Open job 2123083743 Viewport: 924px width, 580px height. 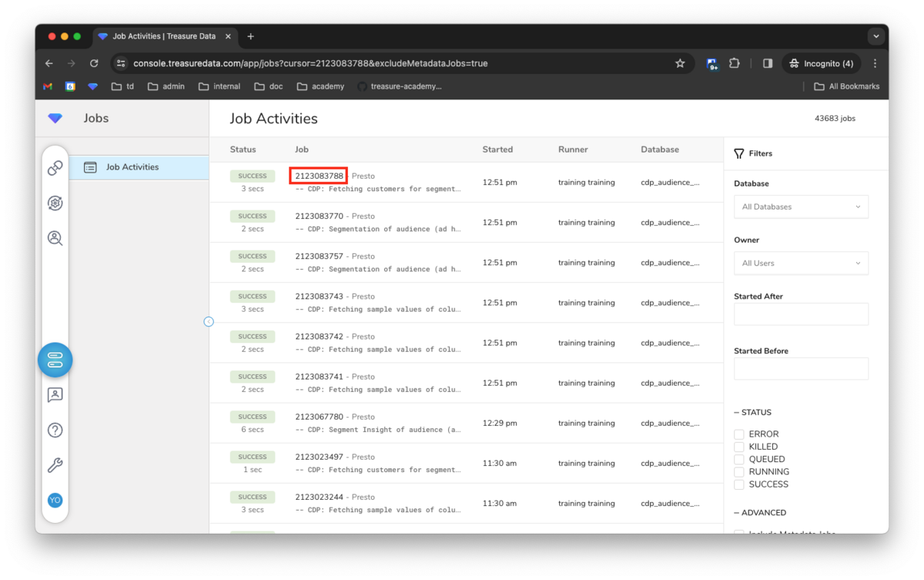point(319,297)
